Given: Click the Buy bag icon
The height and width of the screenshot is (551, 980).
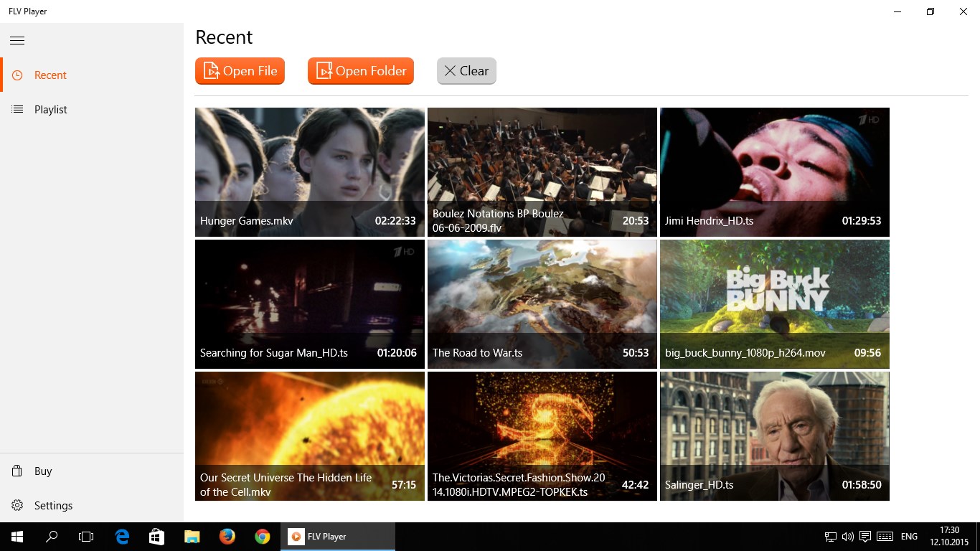Looking at the screenshot, I should point(16,471).
